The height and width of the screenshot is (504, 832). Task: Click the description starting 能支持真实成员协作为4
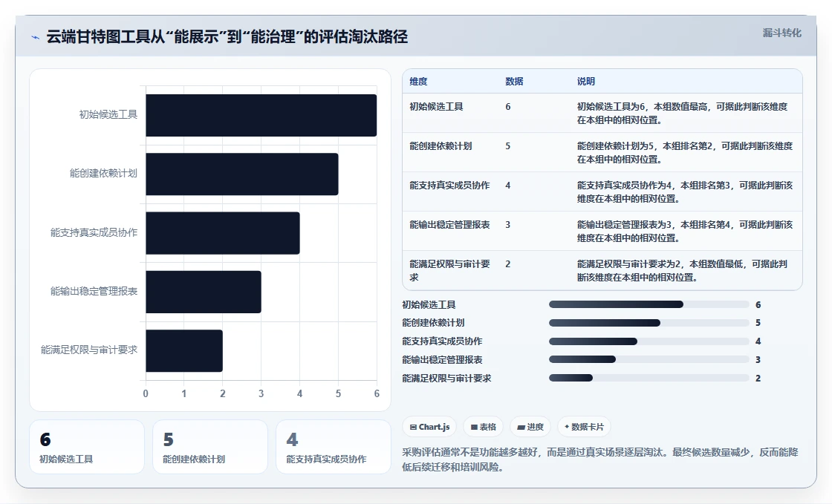click(685, 192)
